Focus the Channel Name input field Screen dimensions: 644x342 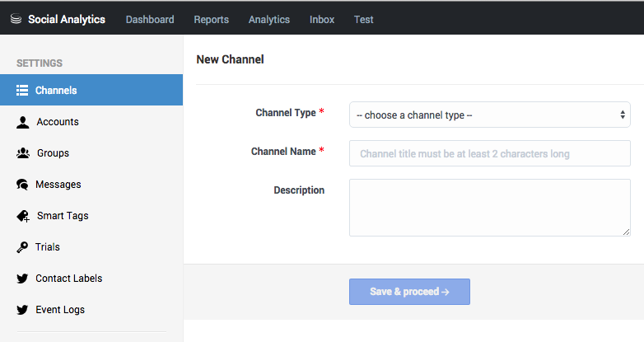pos(489,153)
